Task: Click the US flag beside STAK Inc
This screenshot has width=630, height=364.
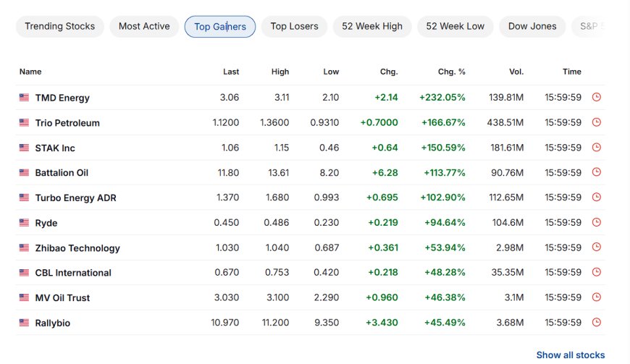Action: pos(24,148)
